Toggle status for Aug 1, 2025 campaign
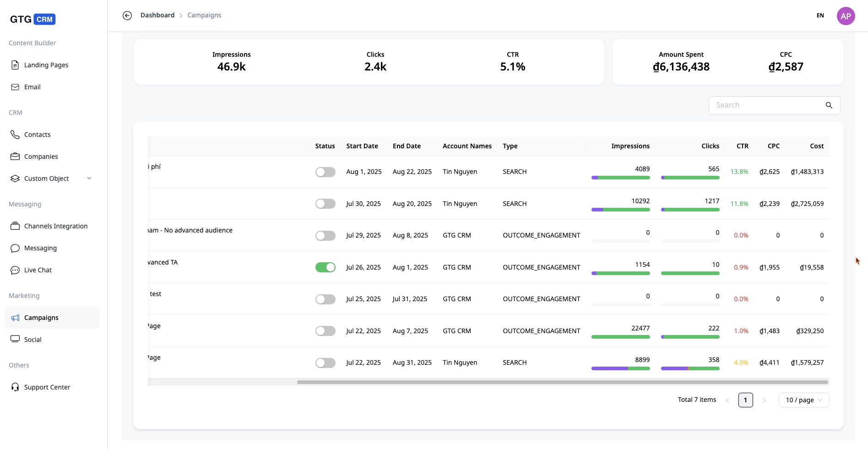The width and height of the screenshot is (868, 449). click(x=325, y=172)
